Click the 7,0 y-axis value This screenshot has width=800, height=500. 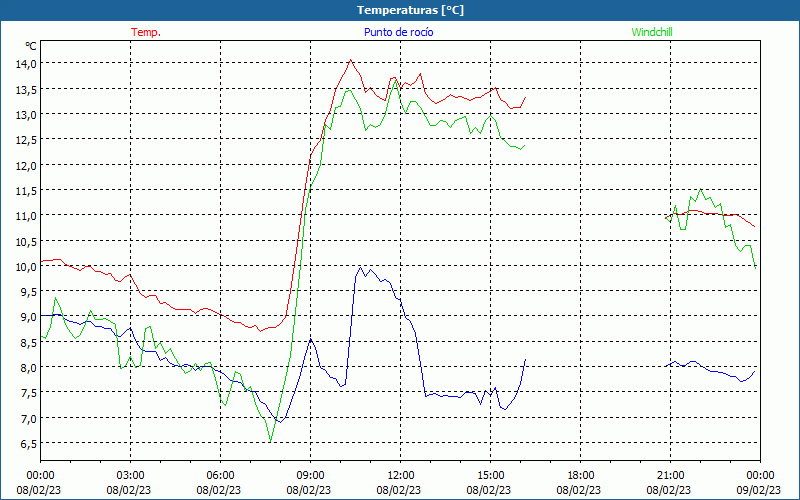28,418
